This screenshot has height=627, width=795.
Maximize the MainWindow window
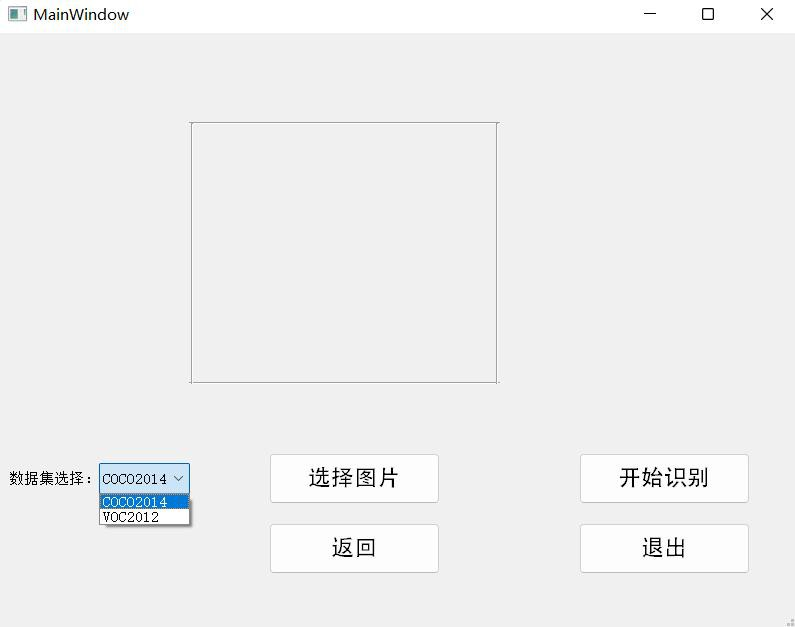click(708, 14)
